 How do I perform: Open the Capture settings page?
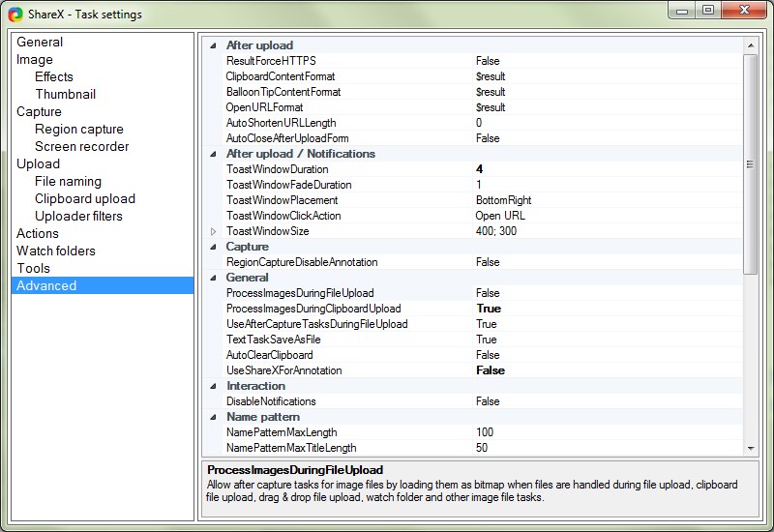(39, 111)
